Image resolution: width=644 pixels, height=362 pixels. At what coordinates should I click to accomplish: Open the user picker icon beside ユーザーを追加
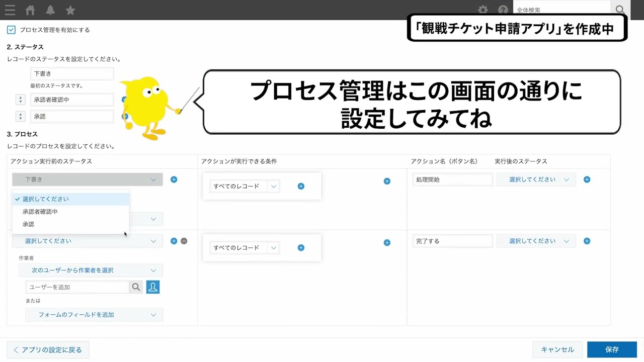[x=153, y=287]
